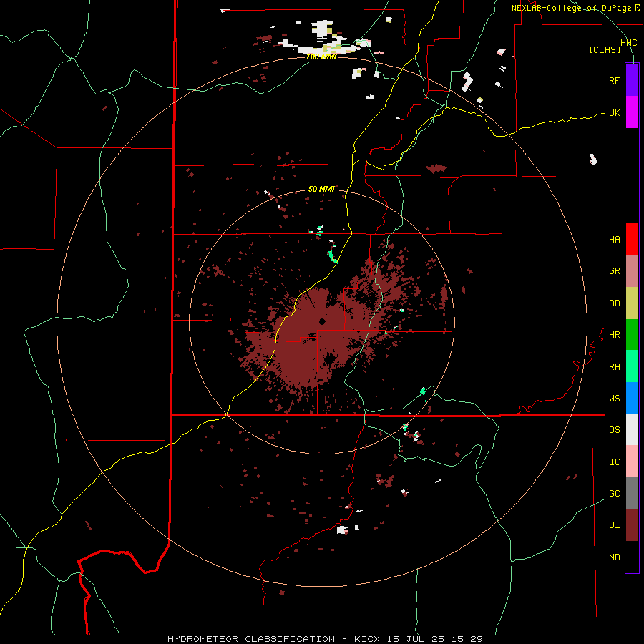This screenshot has width=644, height=644.
Task: Click the radar site black center dot
Action: tap(322, 321)
